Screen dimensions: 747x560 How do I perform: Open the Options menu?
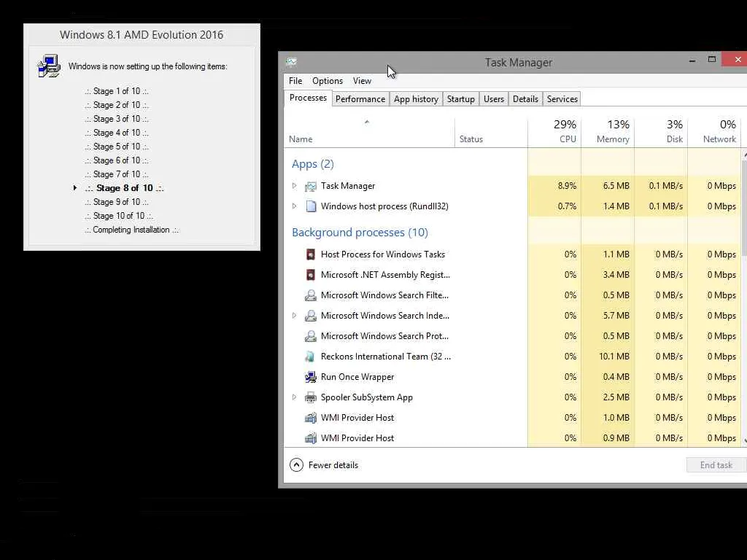[328, 81]
